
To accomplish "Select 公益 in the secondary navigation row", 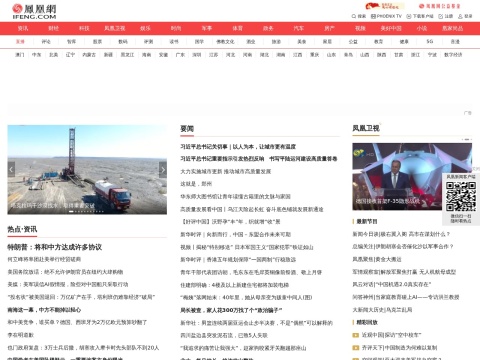I will (353, 42).
